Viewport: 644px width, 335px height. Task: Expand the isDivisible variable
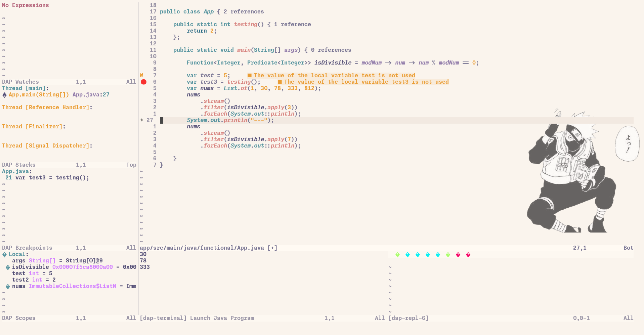(8, 267)
